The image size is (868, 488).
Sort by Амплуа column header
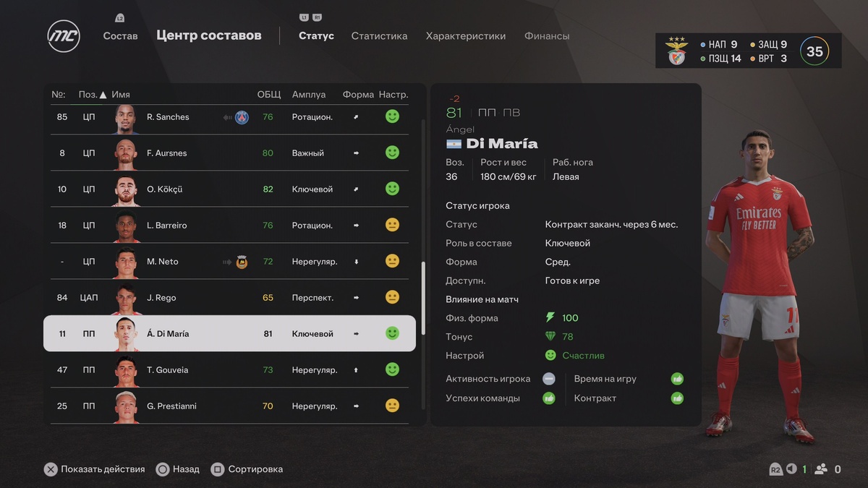click(309, 95)
